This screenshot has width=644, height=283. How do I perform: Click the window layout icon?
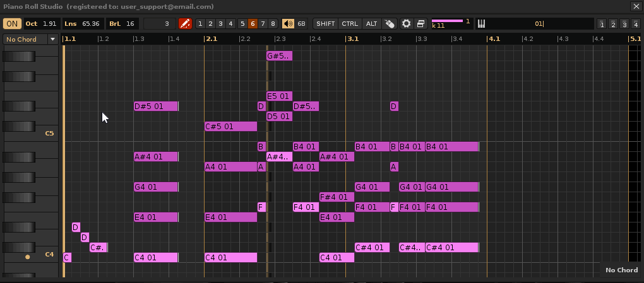(x=420, y=24)
